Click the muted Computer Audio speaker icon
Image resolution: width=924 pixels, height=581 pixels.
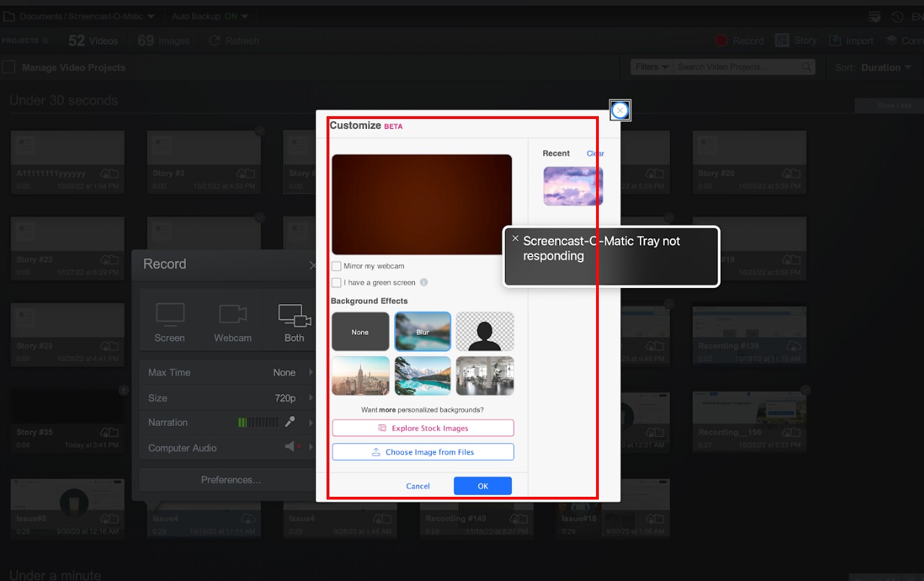pyautogui.click(x=291, y=447)
